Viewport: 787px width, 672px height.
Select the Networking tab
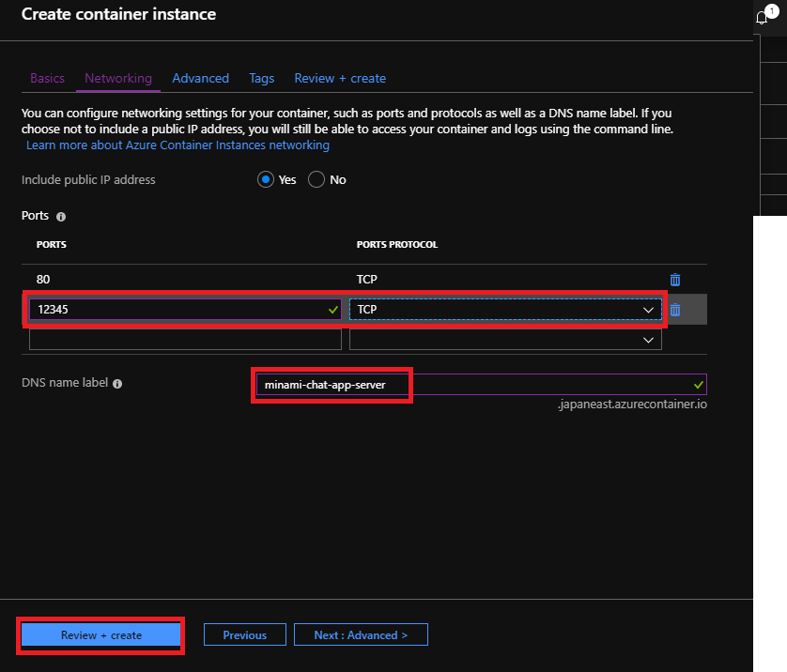(118, 79)
